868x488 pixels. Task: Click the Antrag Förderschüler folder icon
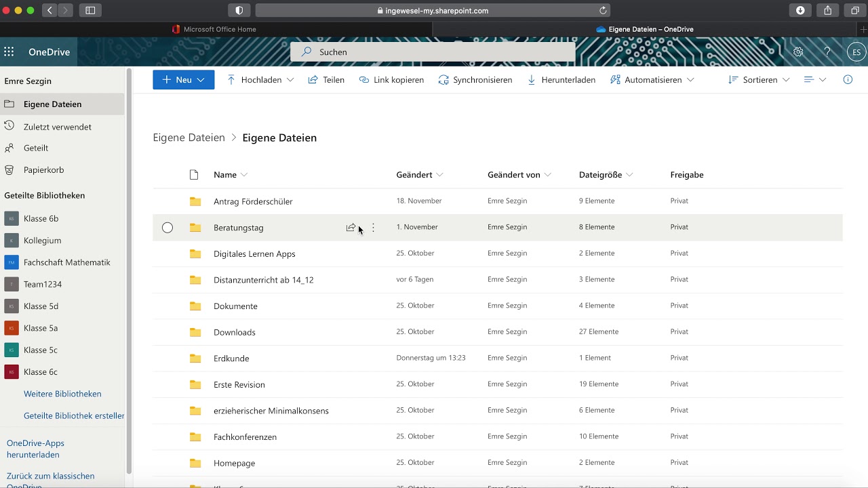195,201
